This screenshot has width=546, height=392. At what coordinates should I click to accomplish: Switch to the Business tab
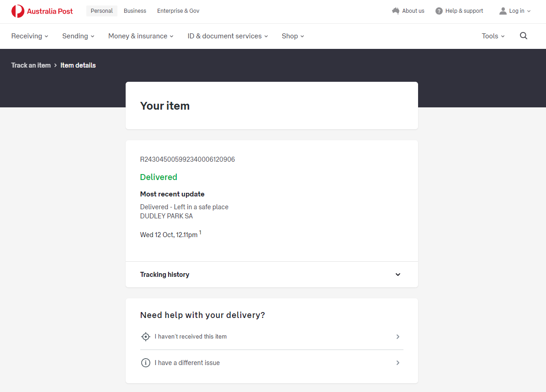click(x=135, y=11)
